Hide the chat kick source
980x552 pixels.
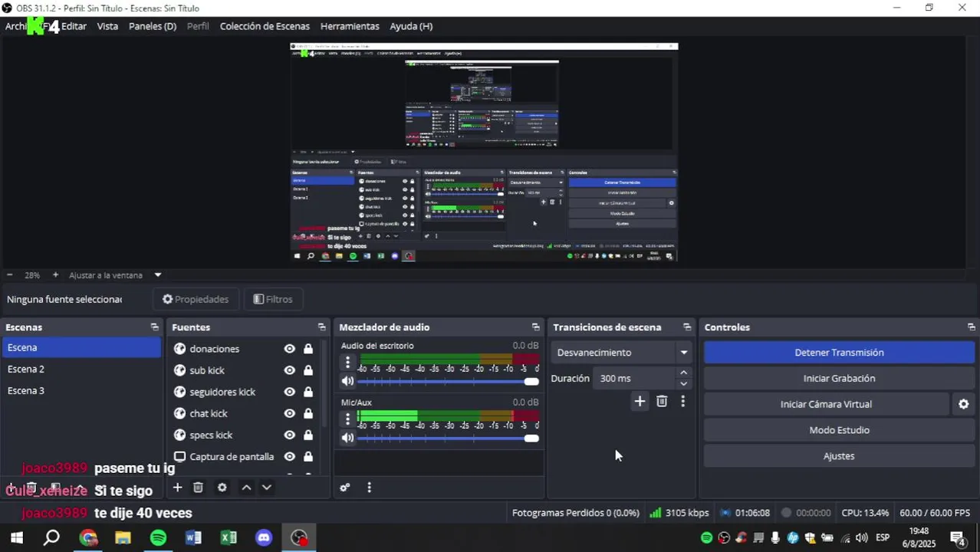pos(289,413)
